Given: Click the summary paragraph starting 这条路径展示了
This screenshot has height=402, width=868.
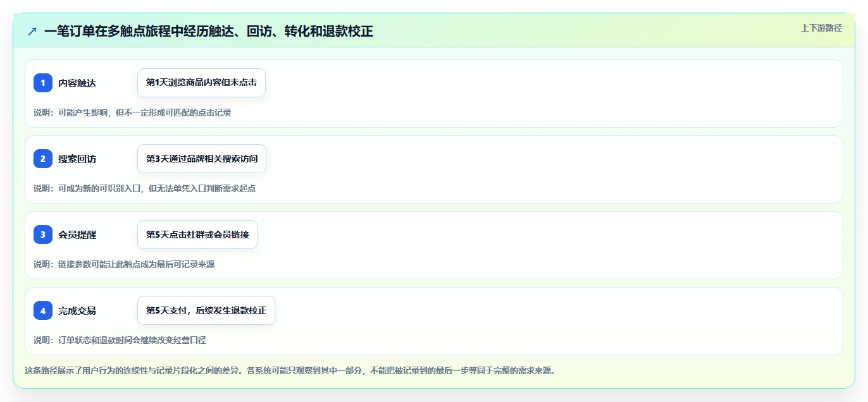Looking at the screenshot, I should point(290,370).
